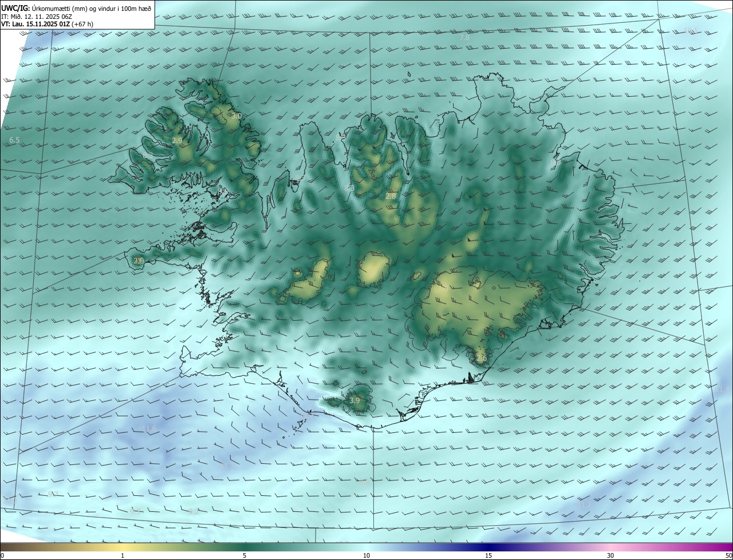Click the '30' tick on the color scale
Viewport: 733px width, 560px height.
[610, 556]
